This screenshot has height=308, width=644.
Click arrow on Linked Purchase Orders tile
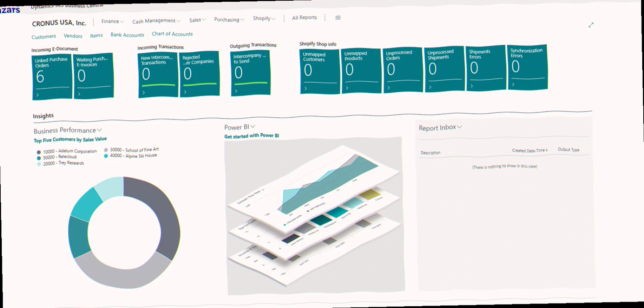pos(38,95)
